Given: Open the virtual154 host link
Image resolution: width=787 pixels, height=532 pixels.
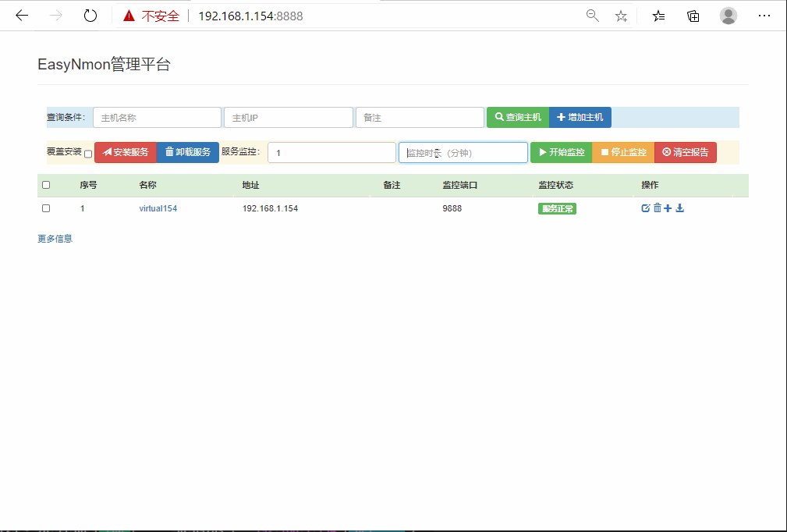Looking at the screenshot, I should pyautogui.click(x=158, y=208).
